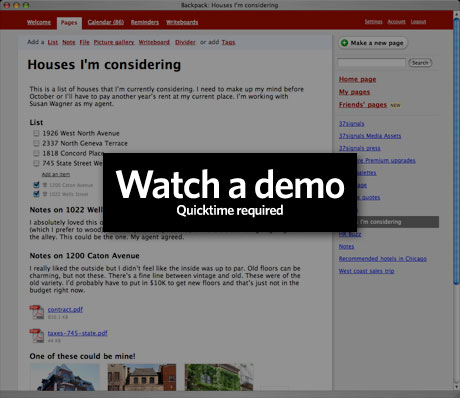Click the Watch a demo overlay
460x398 pixels.
pyautogui.click(x=230, y=192)
